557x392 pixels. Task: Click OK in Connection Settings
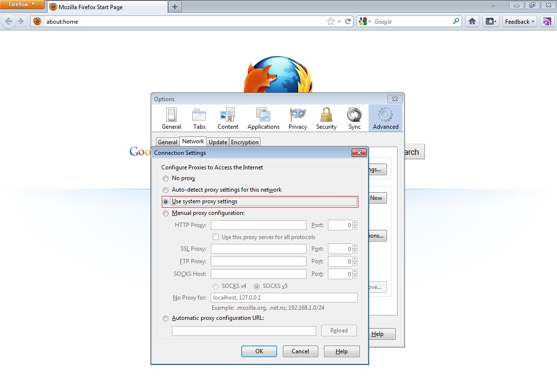coord(259,351)
